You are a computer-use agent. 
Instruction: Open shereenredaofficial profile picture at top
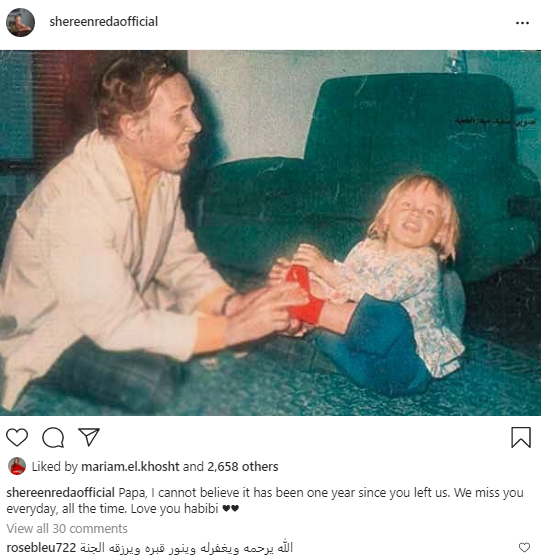pos(20,22)
